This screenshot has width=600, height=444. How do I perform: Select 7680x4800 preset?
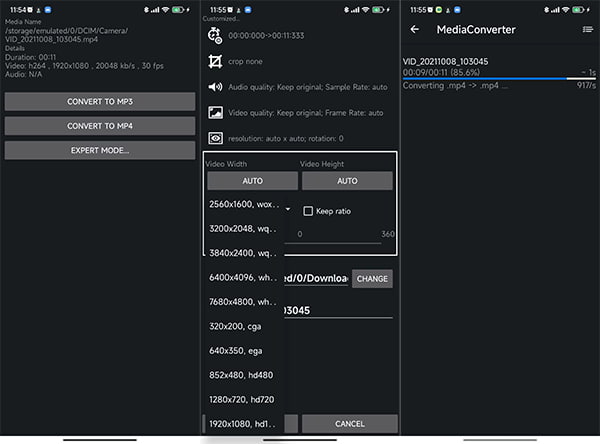pos(243,302)
